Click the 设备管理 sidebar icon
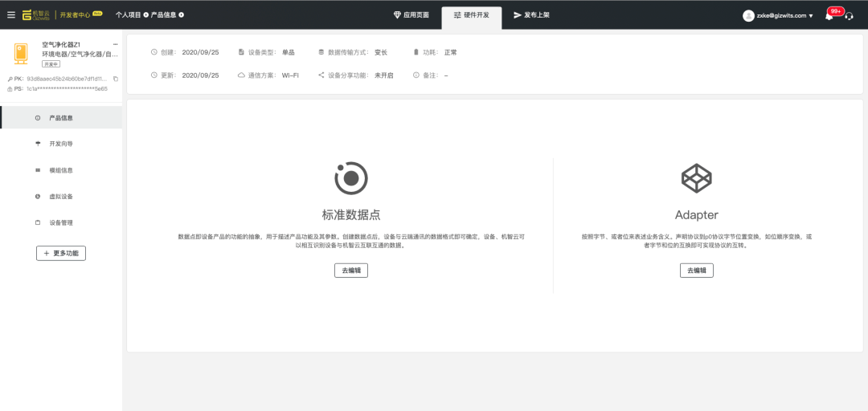Screen dimensions: 868x411 (38, 223)
